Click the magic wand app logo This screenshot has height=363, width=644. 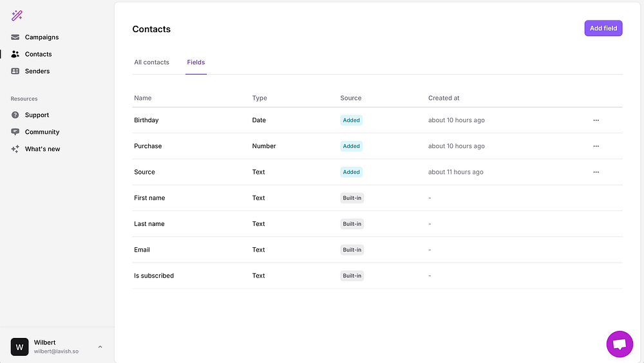[x=17, y=15]
